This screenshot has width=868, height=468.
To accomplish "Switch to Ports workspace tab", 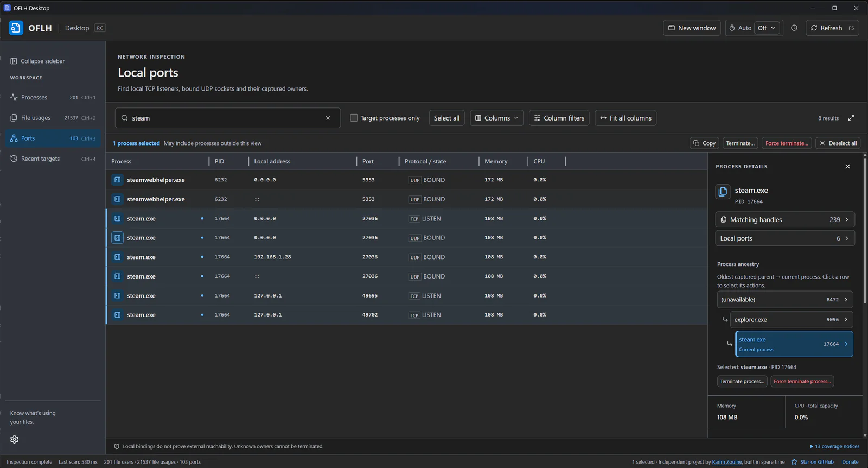I will pyautogui.click(x=53, y=138).
